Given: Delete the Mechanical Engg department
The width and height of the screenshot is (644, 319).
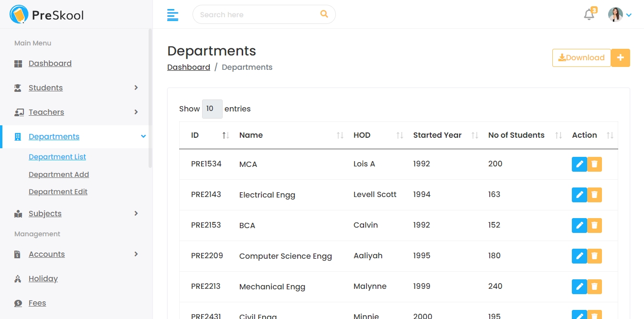Looking at the screenshot, I should (594, 286).
